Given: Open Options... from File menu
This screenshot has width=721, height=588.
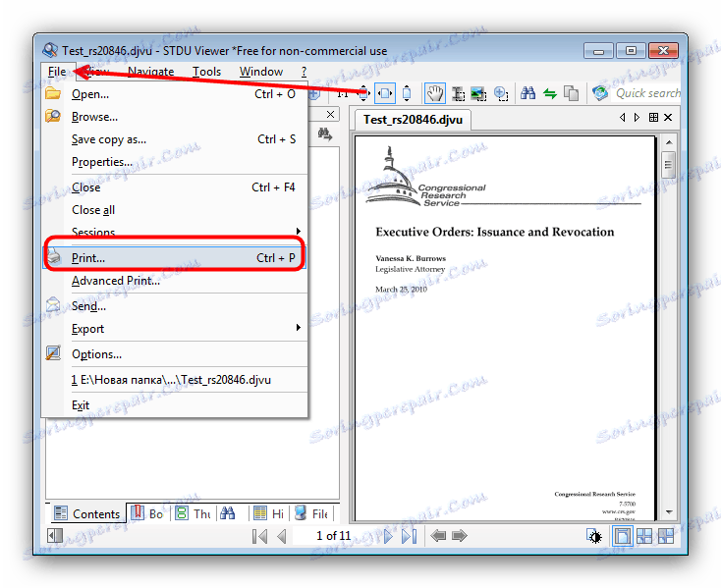Looking at the screenshot, I should [x=175, y=354].
